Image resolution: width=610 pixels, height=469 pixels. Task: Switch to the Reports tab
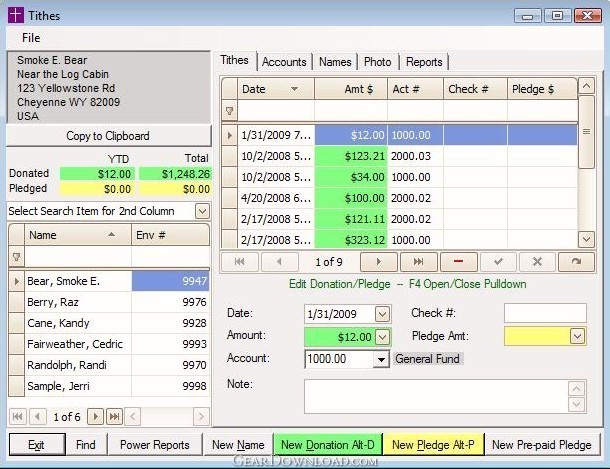click(424, 62)
